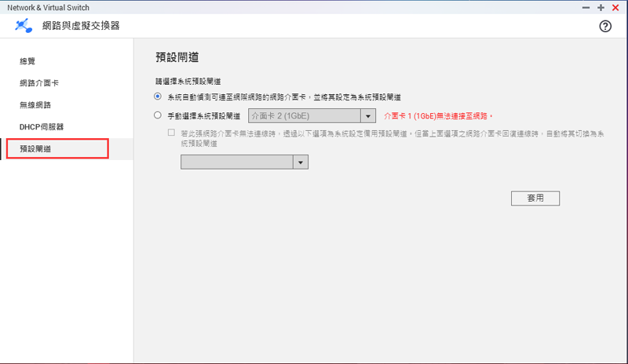Click the empty backup gateway combo box field

tap(236, 162)
